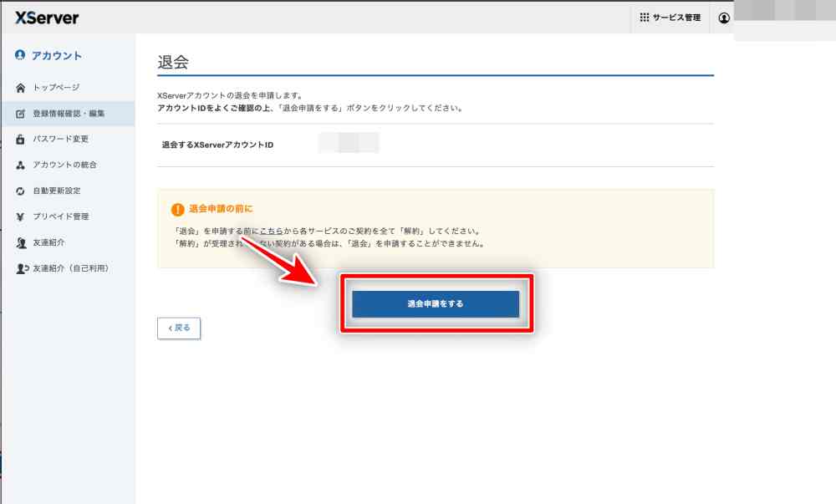Click the XServer logo
Screen dimensions: 836x504
pyautogui.click(x=47, y=17)
